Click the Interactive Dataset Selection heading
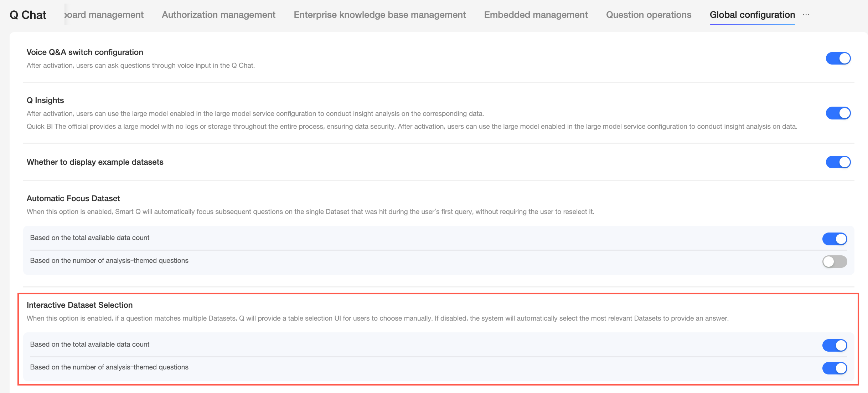Screen dimensions: 868x393 coord(79,305)
